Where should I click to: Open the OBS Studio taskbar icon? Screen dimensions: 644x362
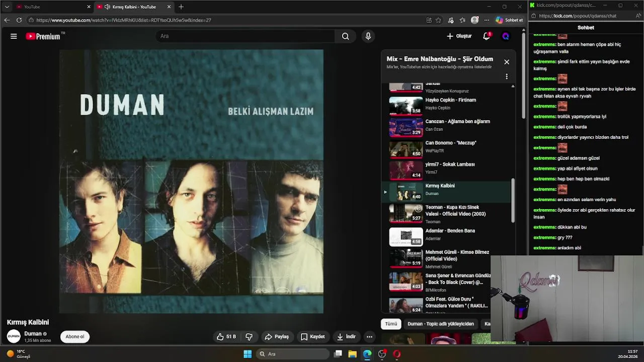click(x=382, y=354)
